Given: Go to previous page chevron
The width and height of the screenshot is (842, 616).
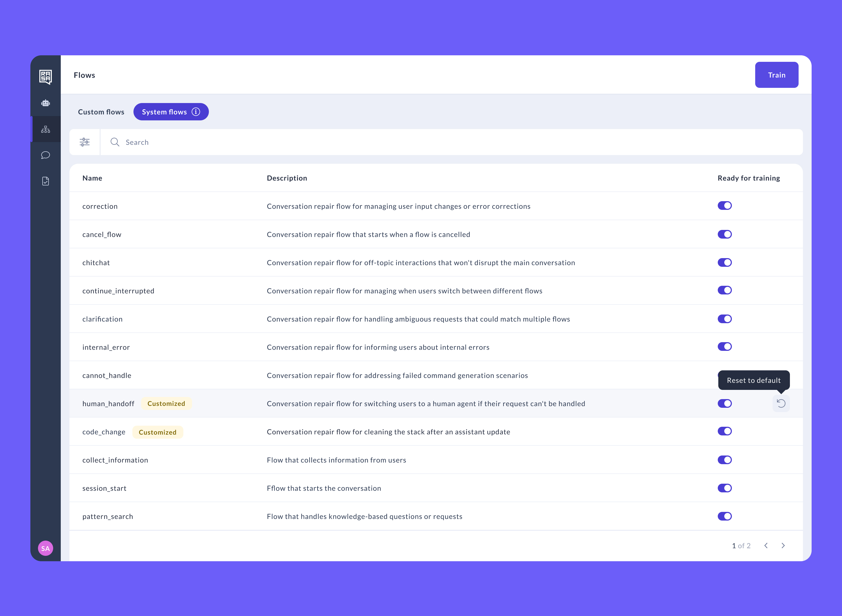Looking at the screenshot, I should click(x=766, y=546).
